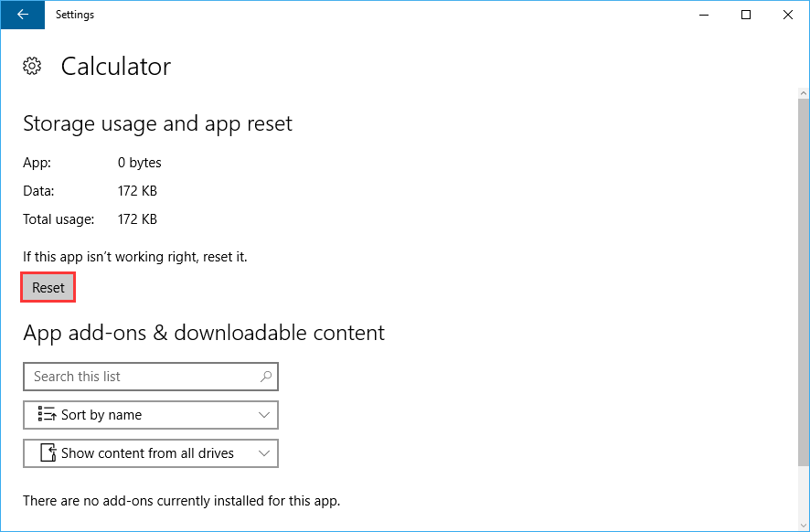Focus the Search this list field
Image resolution: width=810 pixels, height=532 pixels.
(x=151, y=377)
